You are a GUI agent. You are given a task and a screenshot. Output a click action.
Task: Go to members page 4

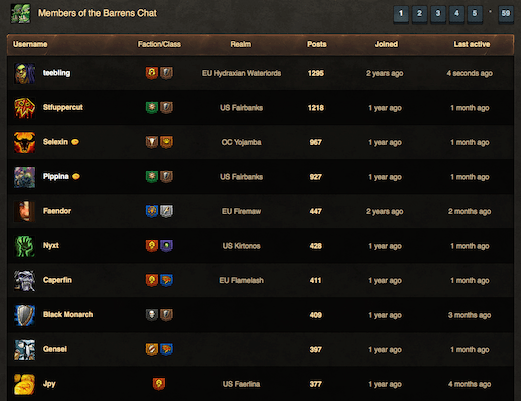pyautogui.click(x=456, y=14)
